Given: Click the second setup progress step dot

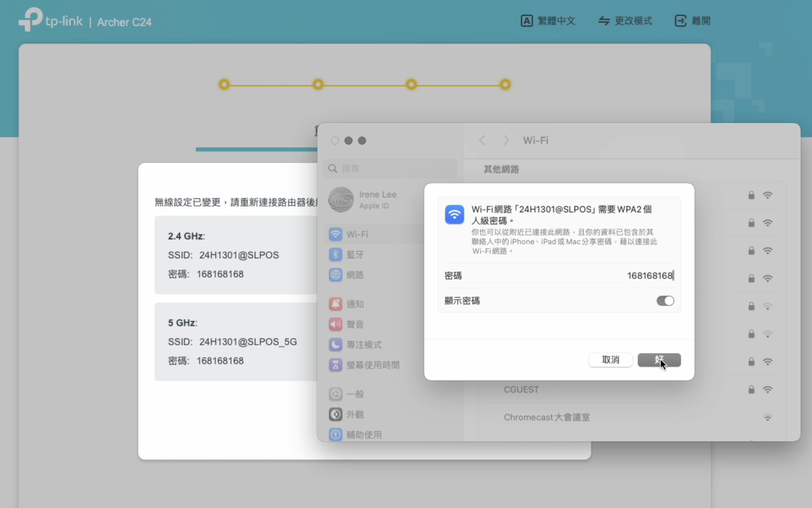Looking at the screenshot, I should coord(318,84).
